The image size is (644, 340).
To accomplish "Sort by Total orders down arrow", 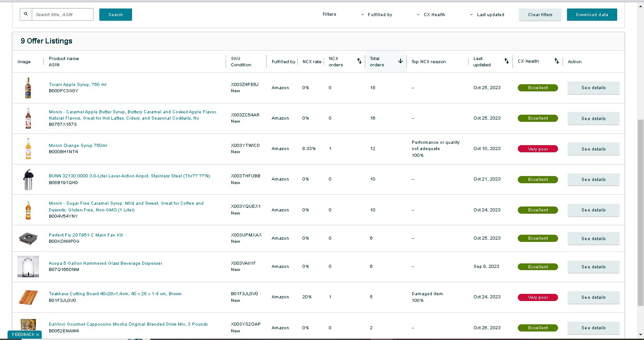I will click(x=401, y=61).
